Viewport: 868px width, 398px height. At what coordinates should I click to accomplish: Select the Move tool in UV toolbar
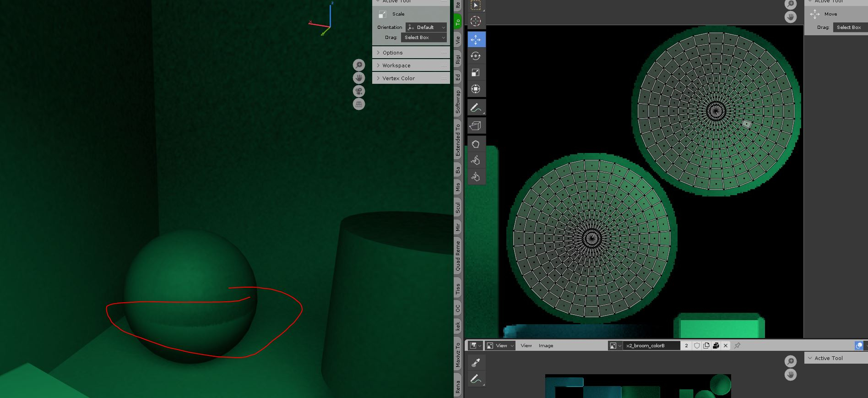pyautogui.click(x=476, y=40)
